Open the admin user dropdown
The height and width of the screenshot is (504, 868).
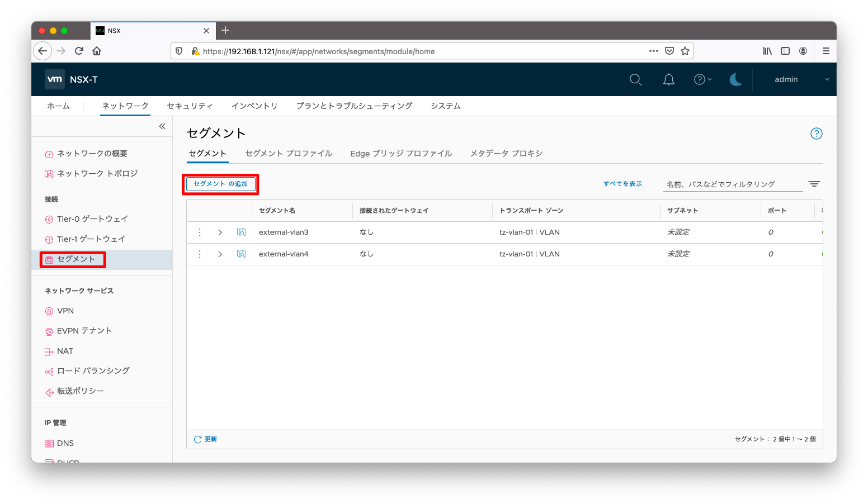801,79
